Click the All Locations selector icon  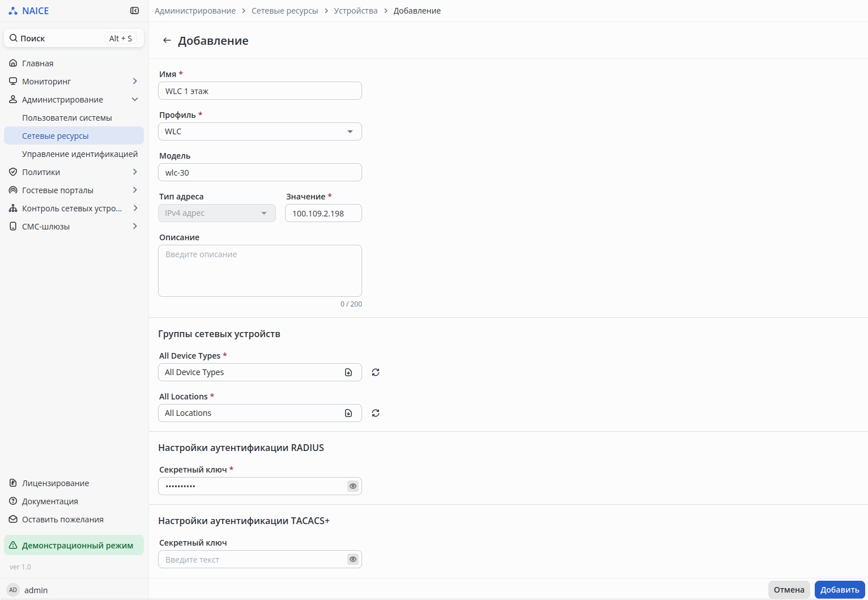tap(348, 413)
